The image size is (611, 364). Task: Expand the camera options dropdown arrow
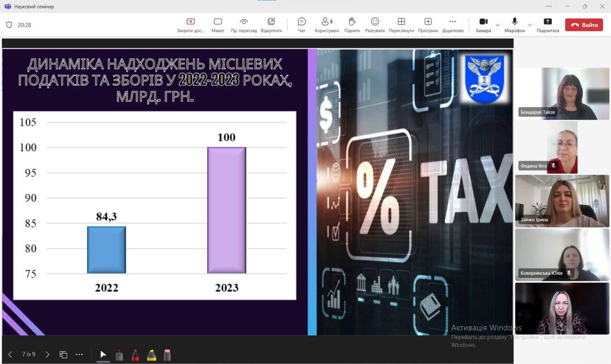[x=498, y=25]
